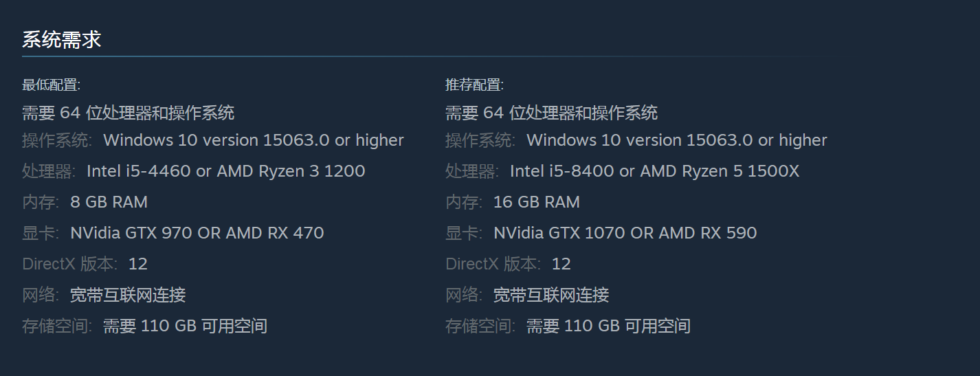Click minimum 宽带互联网连接 network entry

(x=128, y=296)
